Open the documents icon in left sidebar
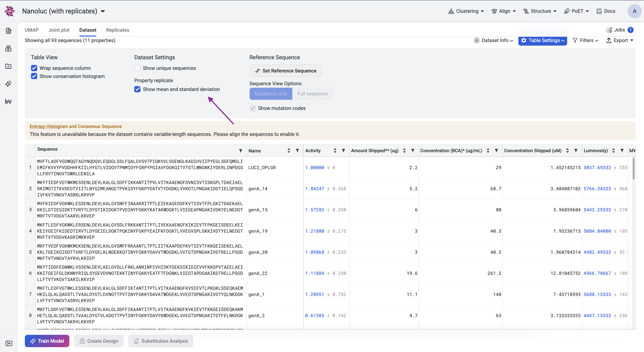The image size is (644, 352). coord(9,31)
